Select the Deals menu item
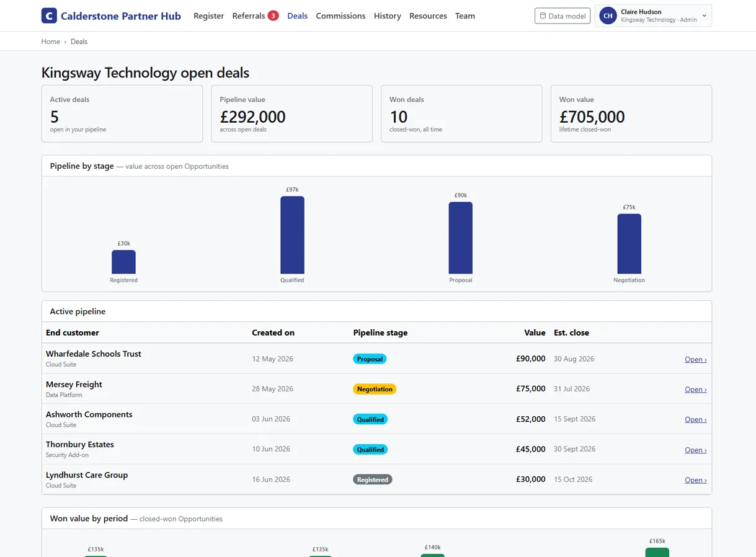The image size is (756, 557). (x=297, y=16)
